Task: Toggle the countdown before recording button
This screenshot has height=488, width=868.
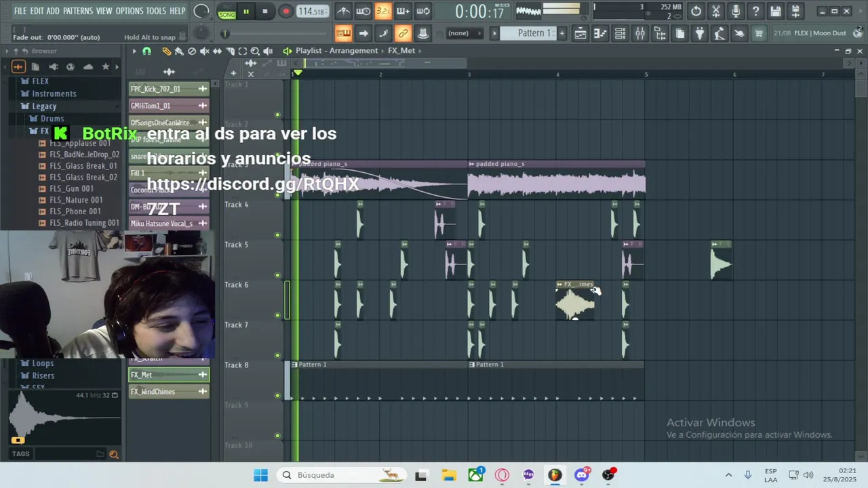Action: (383, 11)
